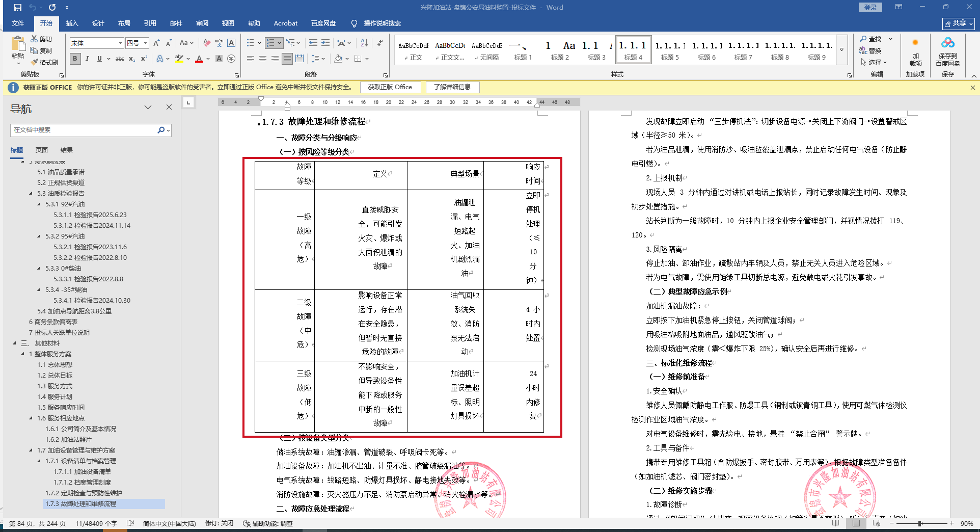This screenshot has width=980, height=532.
Task: Align text to the left
Action: (x=250, y=59)
